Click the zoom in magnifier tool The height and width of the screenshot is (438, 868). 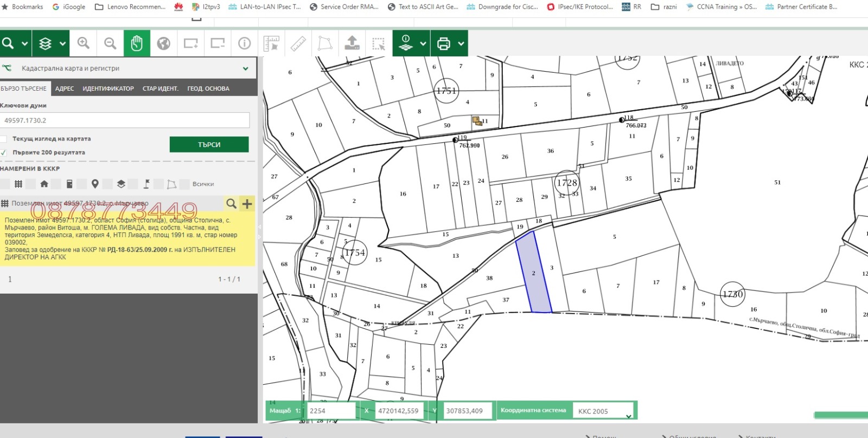(83, 43)
